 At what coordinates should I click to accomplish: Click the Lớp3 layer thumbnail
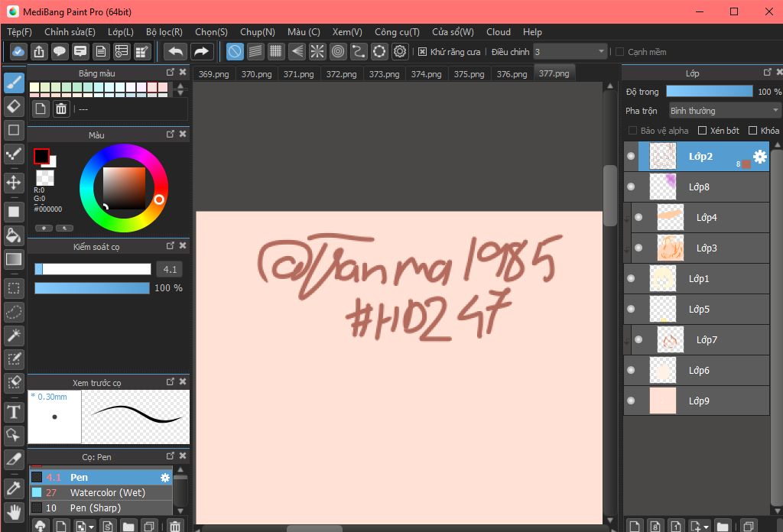pyautogui.click(x=670, y=248)
